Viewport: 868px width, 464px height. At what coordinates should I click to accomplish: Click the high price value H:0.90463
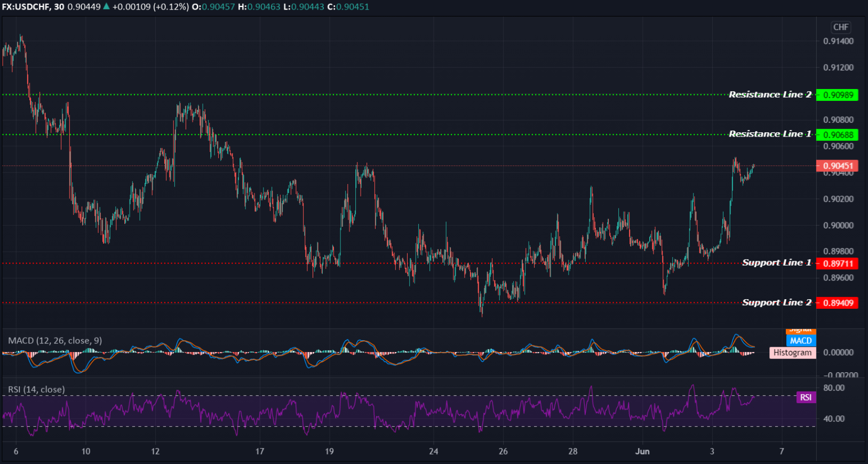[259, 7]
